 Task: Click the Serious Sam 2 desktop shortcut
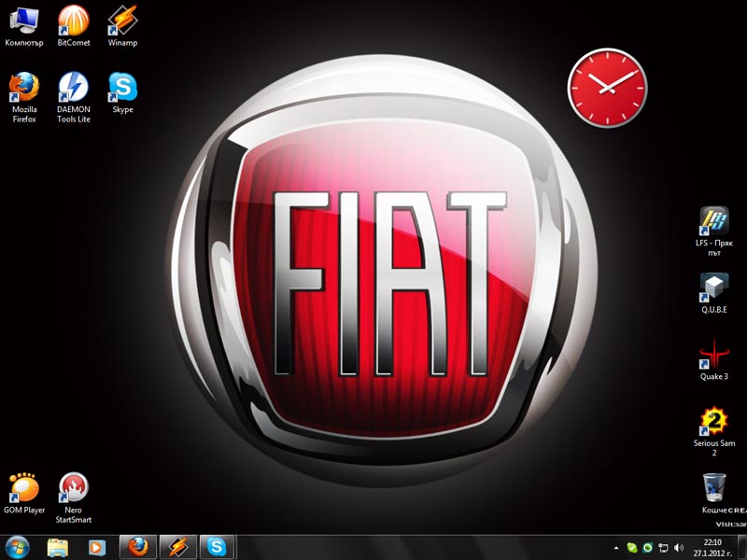pos(713,422)
